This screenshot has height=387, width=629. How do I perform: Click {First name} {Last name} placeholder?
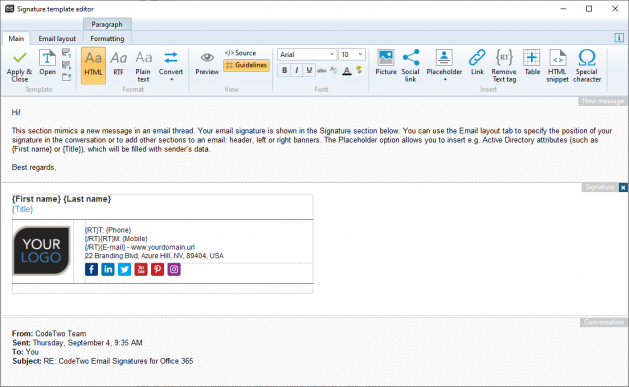[61, 199]
